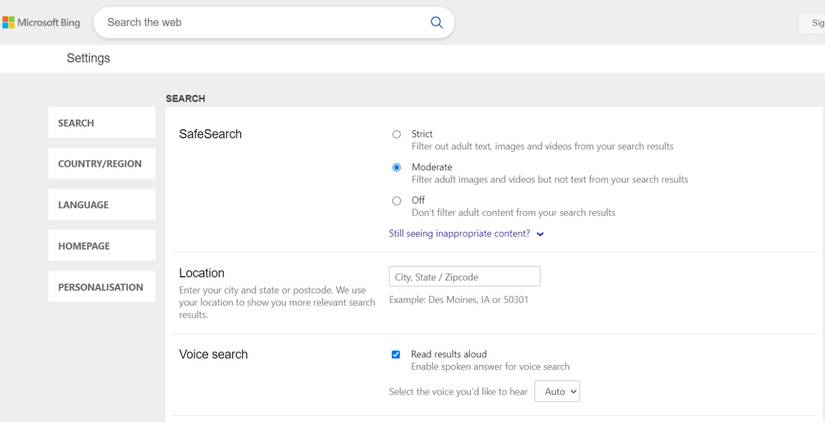This screenshot has height=422, width=825.
Task: Choose the Moderate SafeSearch option
Action: point(397,167)
